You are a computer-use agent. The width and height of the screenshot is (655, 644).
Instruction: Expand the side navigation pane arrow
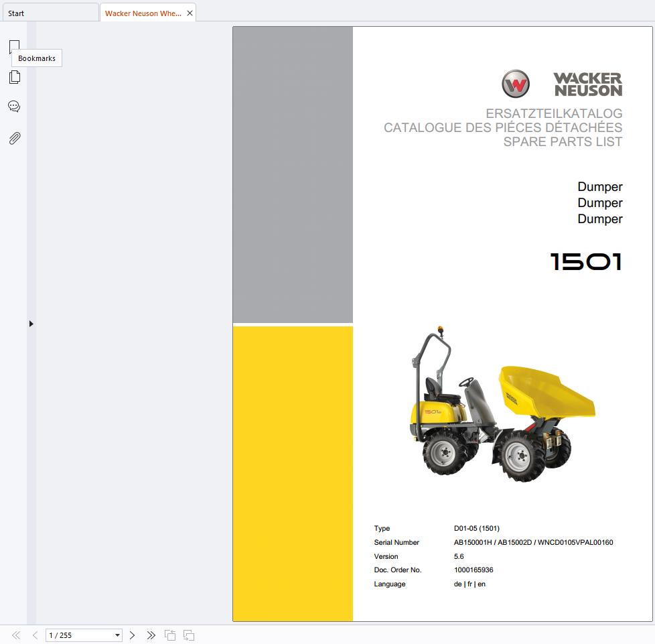[x=31, y=324]
